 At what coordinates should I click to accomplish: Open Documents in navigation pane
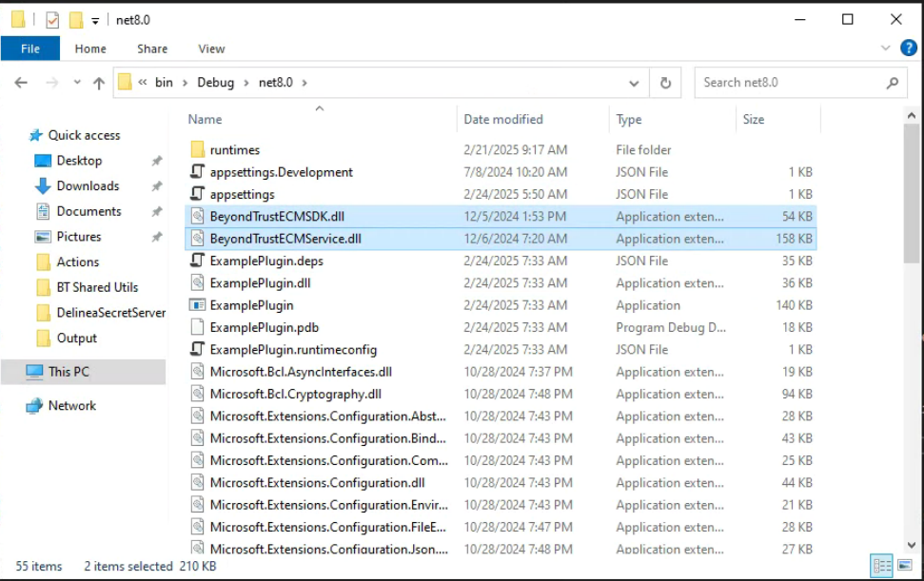click(88, 211)
